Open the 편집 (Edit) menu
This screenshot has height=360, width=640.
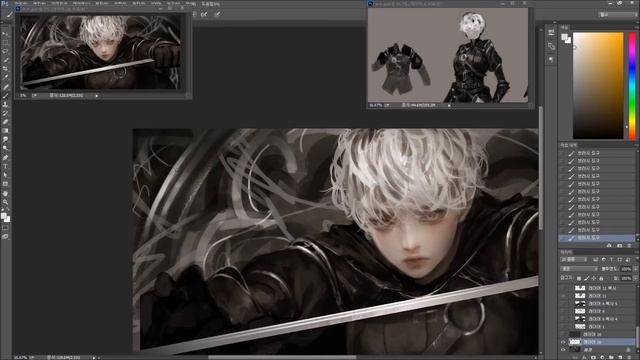pos(40,3)
